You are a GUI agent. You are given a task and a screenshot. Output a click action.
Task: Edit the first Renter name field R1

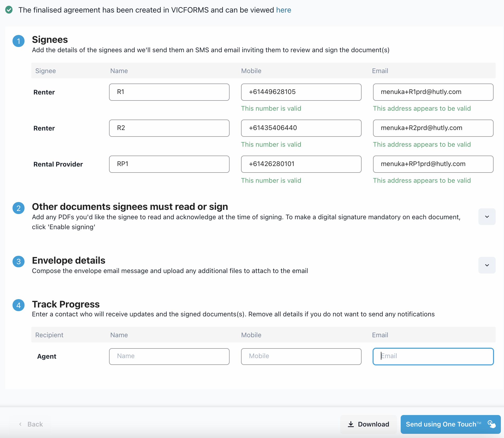click(169, 92)
